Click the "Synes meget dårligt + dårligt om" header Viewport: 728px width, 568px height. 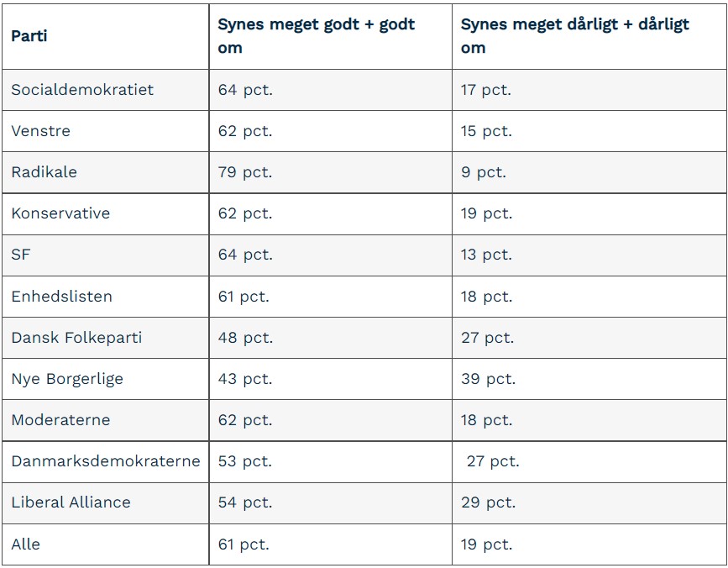coord(574,36)
